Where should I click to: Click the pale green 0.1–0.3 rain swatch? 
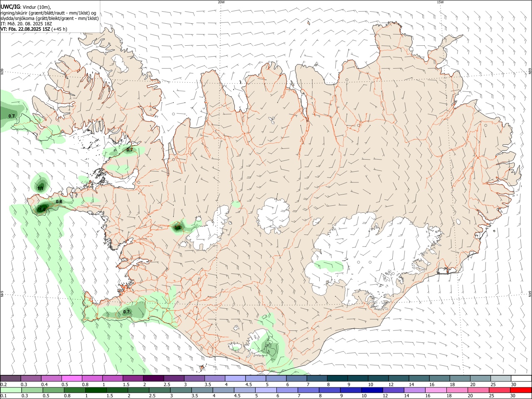click(11, 390)
